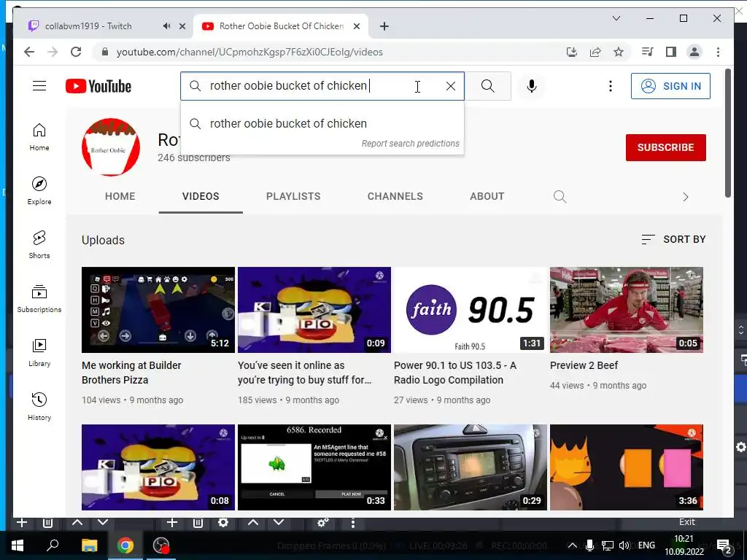Screen dimensions: 747x560
Task: Open a new browser tab
Action: 384,26
